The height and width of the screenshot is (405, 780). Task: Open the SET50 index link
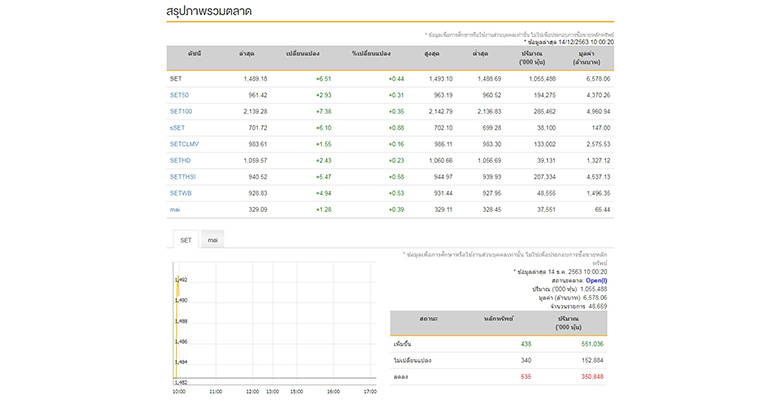[x=180, y=94]
